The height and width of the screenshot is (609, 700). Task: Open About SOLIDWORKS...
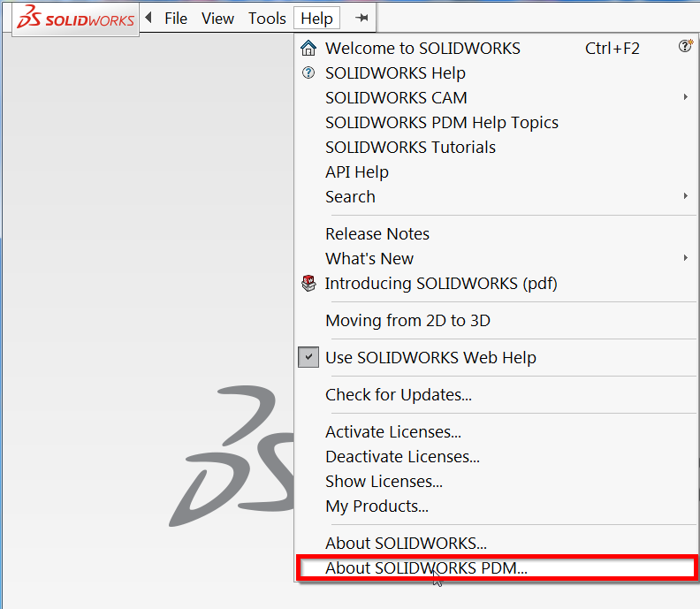[x=406, y=544]
